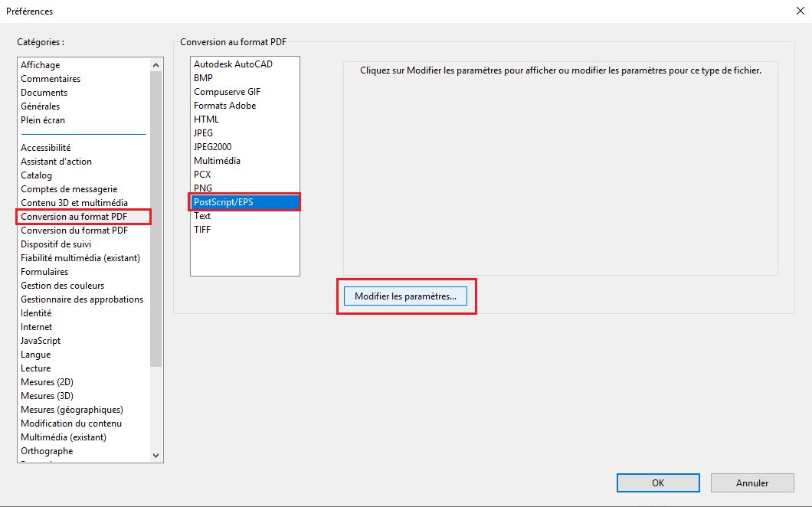Select Multimédia (existant) category
The image size is (812, 507).
click(x=64, y=437)
